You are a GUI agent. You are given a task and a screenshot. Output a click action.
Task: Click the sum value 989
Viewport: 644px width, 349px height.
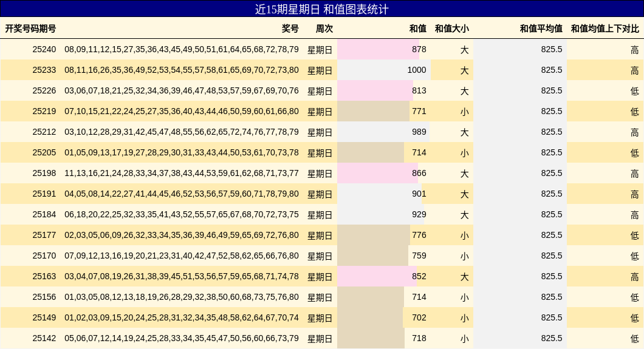(x=419, y=132)
